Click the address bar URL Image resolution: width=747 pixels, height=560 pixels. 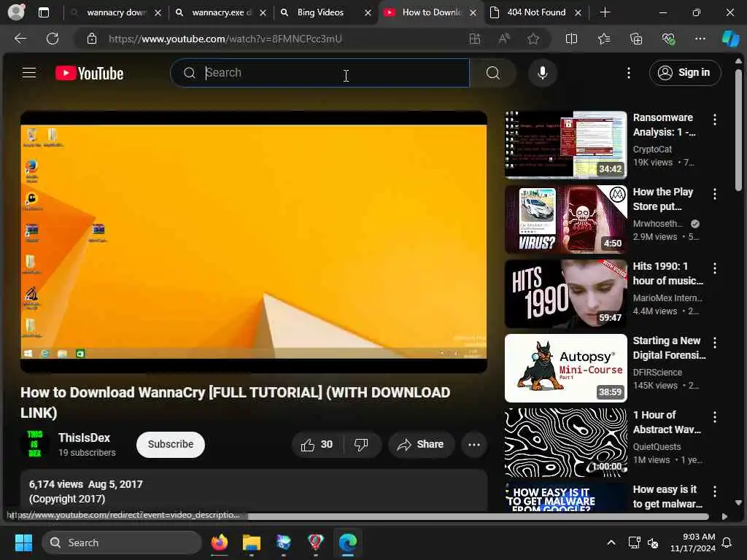click(225, 39)
